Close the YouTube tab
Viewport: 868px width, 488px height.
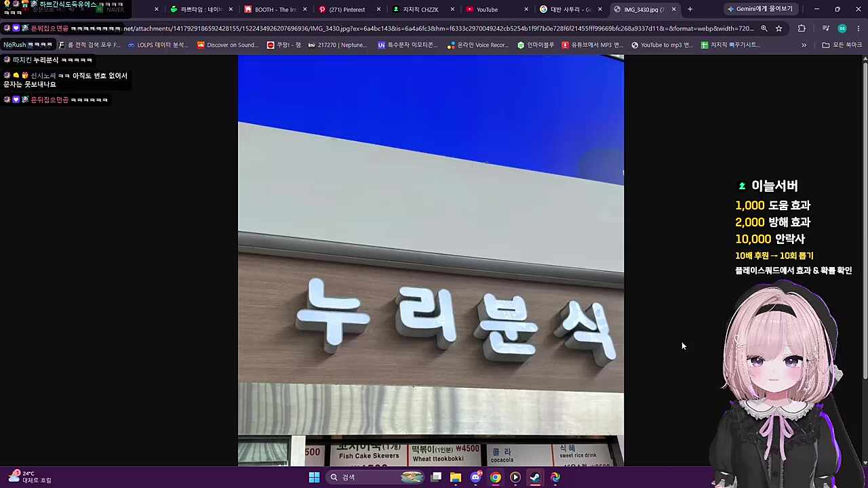point(526,9)
